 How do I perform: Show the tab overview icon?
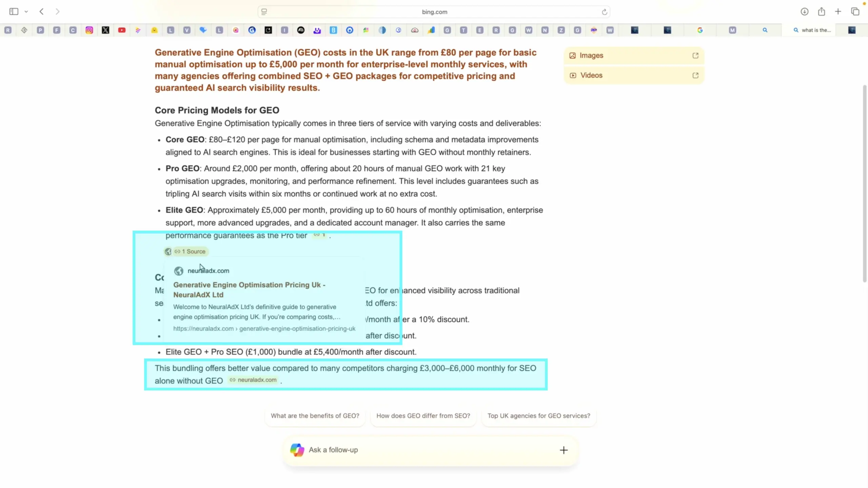coord(855,12)
